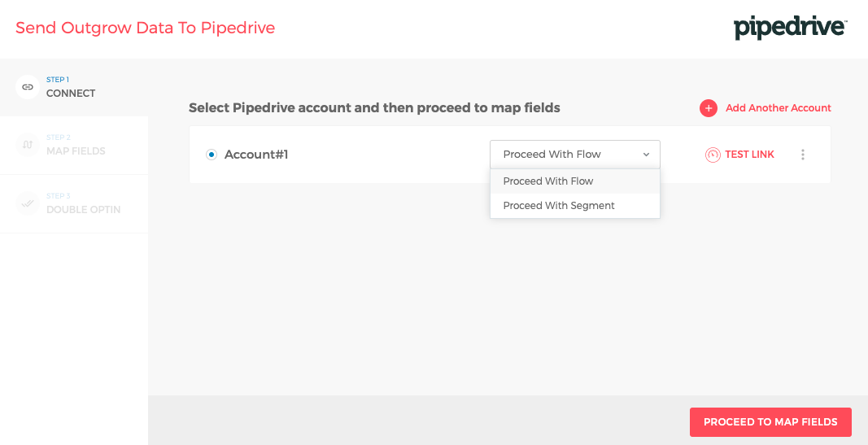The height and width of the screenshot is (445, 868).
Task: Go to the Double Optin step tab
Action: [83, 209]
